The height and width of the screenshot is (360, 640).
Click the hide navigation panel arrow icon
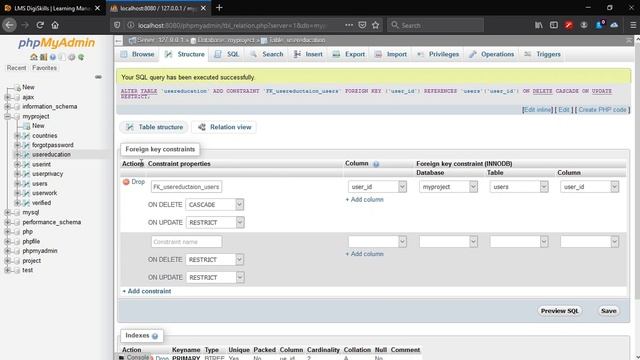pyautogui.click(x=118, y=40)
